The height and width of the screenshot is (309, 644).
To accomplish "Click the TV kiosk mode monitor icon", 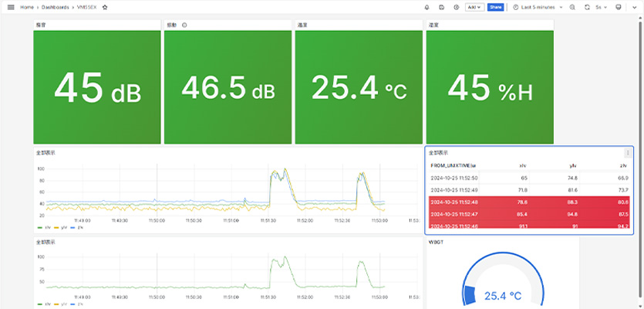I will (619, 7).
